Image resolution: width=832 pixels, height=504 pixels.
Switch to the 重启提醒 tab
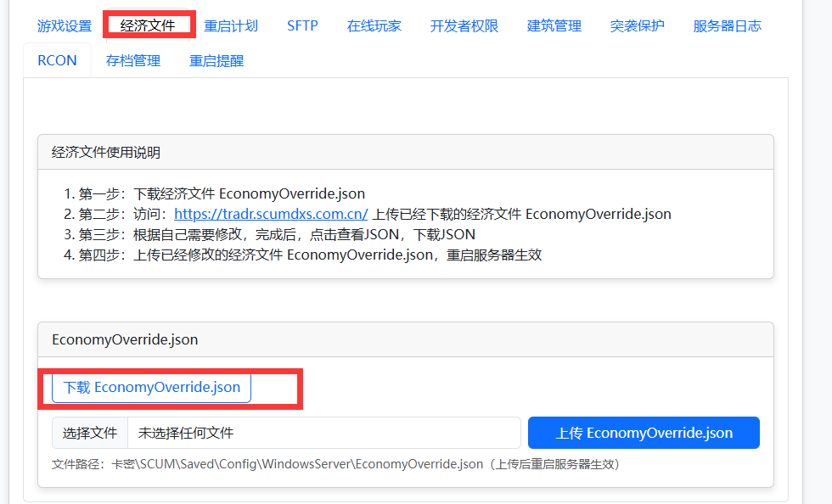pos(216,60)
